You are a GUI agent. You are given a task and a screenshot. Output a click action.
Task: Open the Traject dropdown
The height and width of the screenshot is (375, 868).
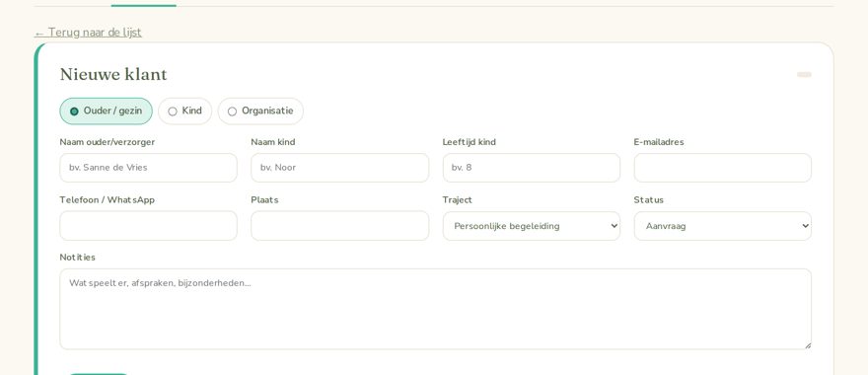coord(532,226)
